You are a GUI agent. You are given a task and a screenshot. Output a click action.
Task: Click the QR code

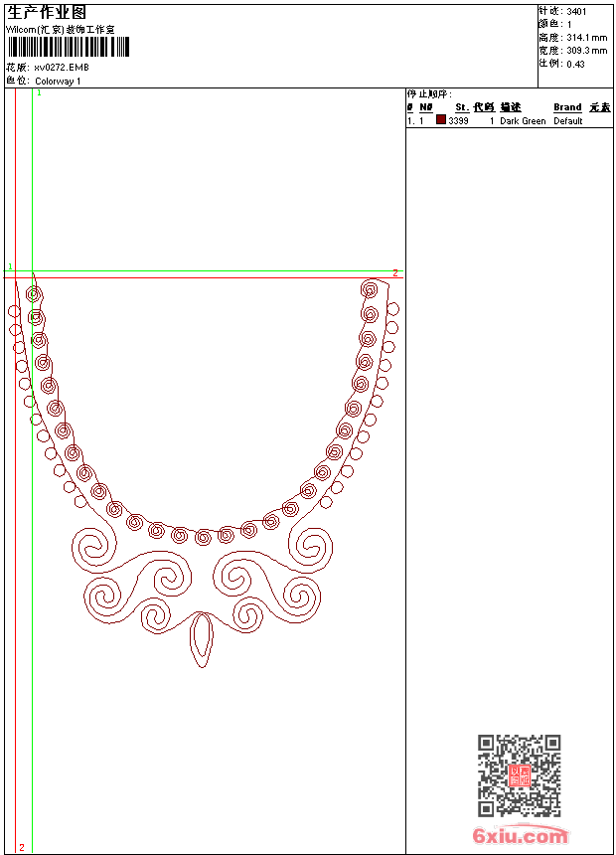click(x=520, y=775)
